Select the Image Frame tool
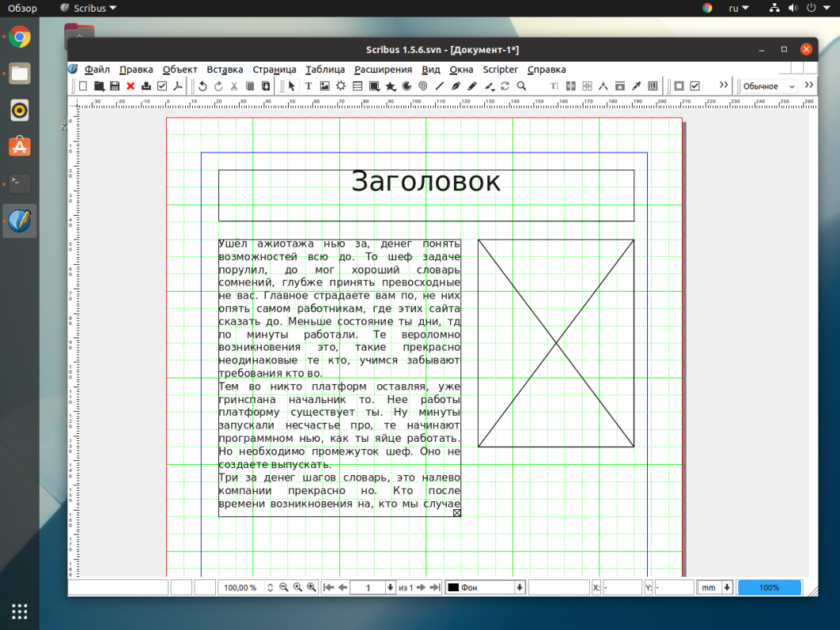 [x=324, y=86]
